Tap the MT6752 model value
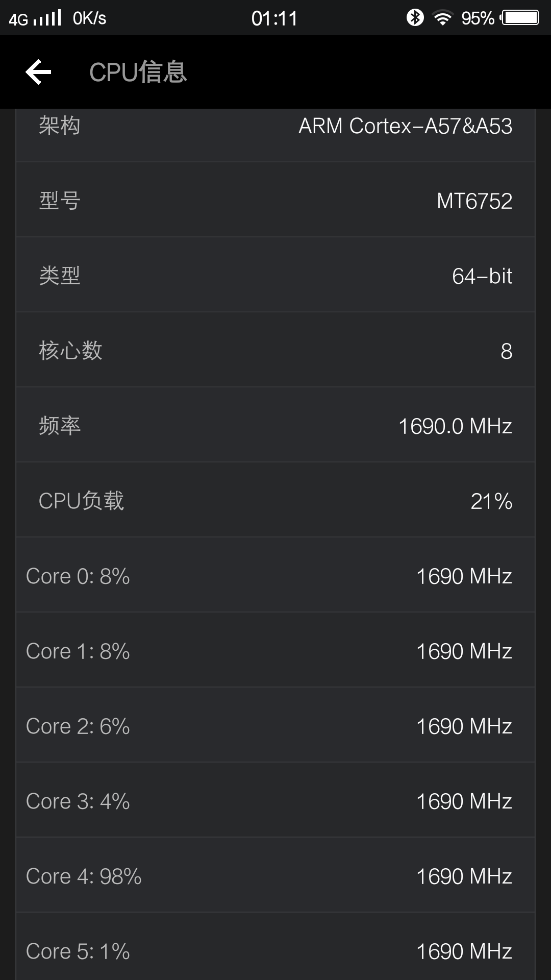The height and width of the screenshot is (980, 551). tap(473, 201)
